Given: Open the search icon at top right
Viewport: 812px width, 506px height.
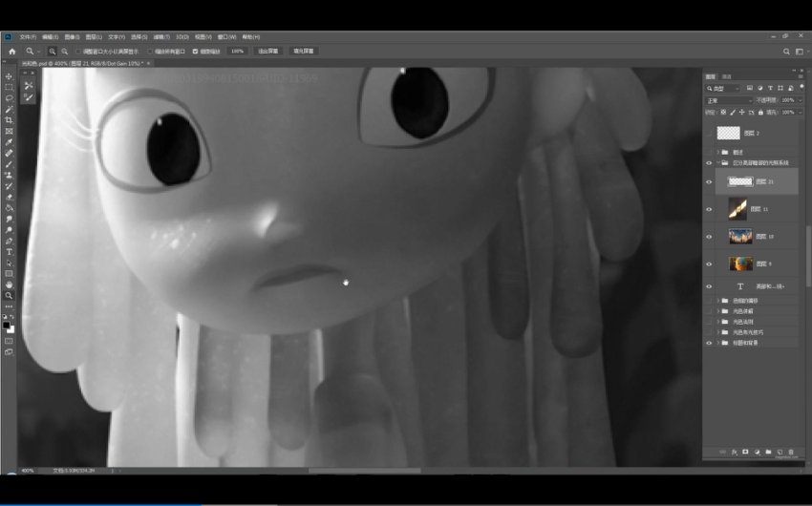Looking at the screenshot, I should click(786, 52).
